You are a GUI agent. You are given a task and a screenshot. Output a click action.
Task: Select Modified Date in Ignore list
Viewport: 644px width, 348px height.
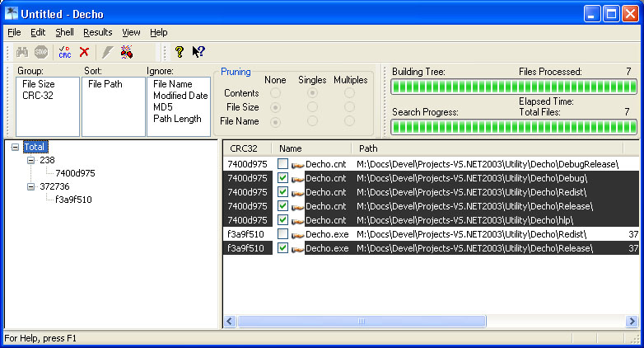[180, 96]
